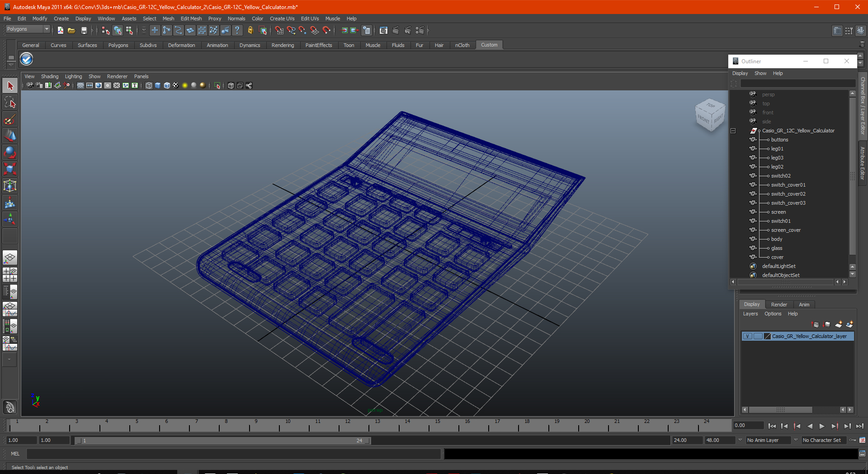This screenshot has width=868, height=474.
Task: Pick the Show Manipulator tool
Action: coord(10,220)
